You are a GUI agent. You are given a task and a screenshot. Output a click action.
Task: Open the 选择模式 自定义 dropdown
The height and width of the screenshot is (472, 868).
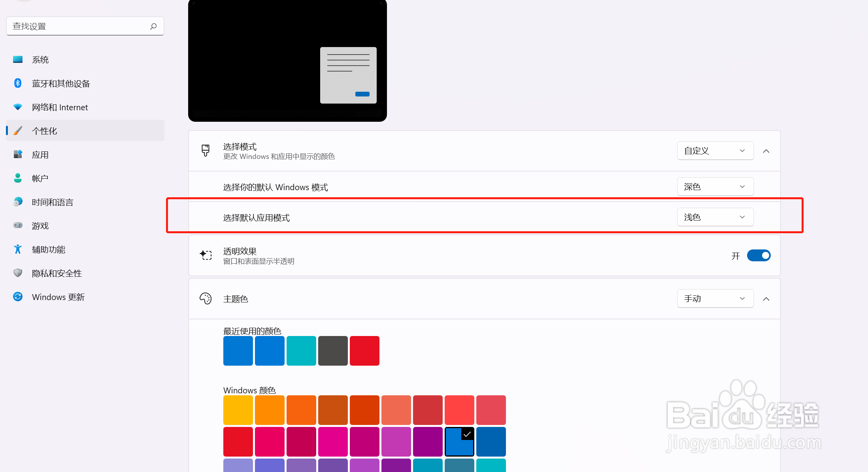coord(715,151)
